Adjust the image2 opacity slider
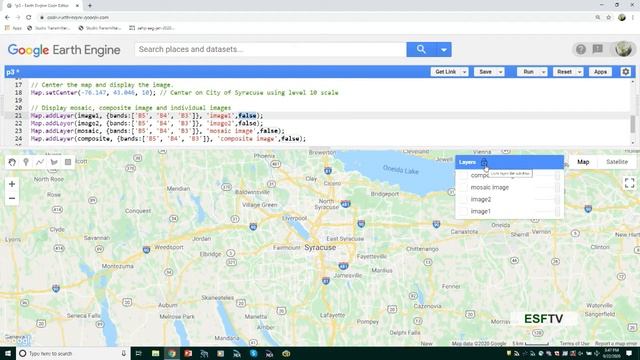This screenshot has height=360, width=640. point(547,199)
